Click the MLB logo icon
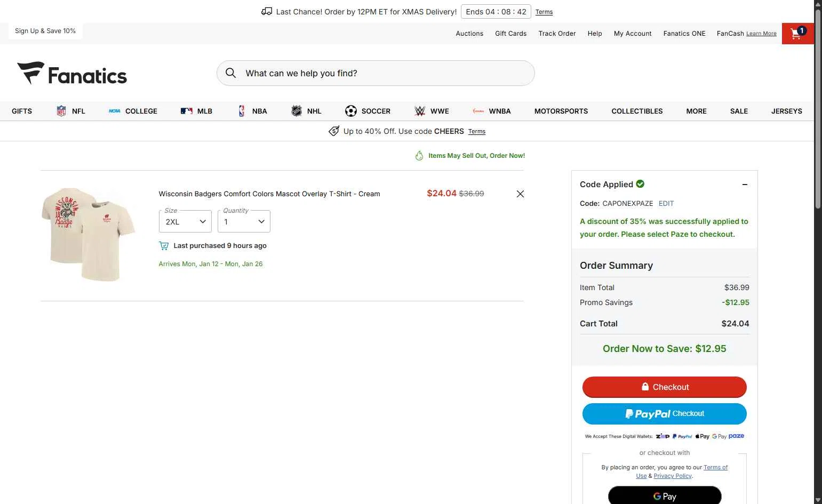 (186, 111)
